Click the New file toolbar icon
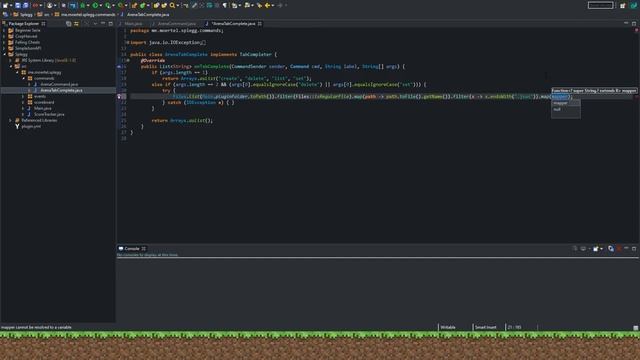 [5, 5]
